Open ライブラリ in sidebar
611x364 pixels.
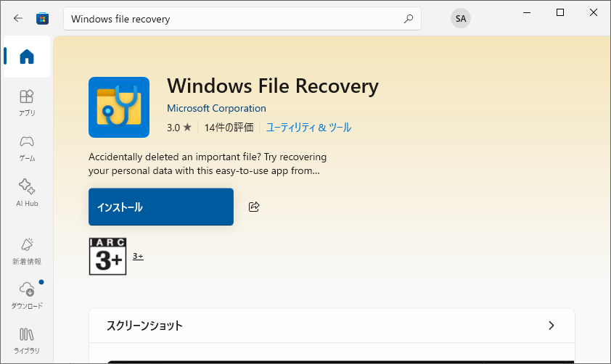click(x=27, y=341)
